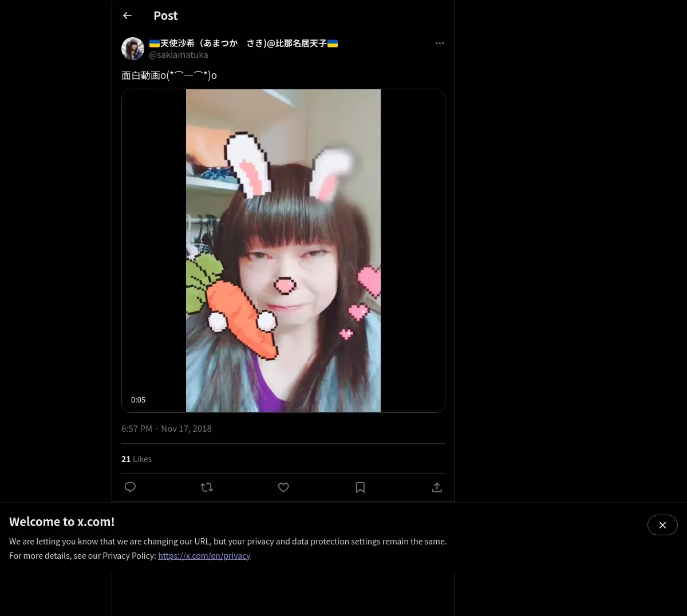Click the 0:05 video duration badge
The height and width of the screenshot is (616, 687).
(138, 400)
